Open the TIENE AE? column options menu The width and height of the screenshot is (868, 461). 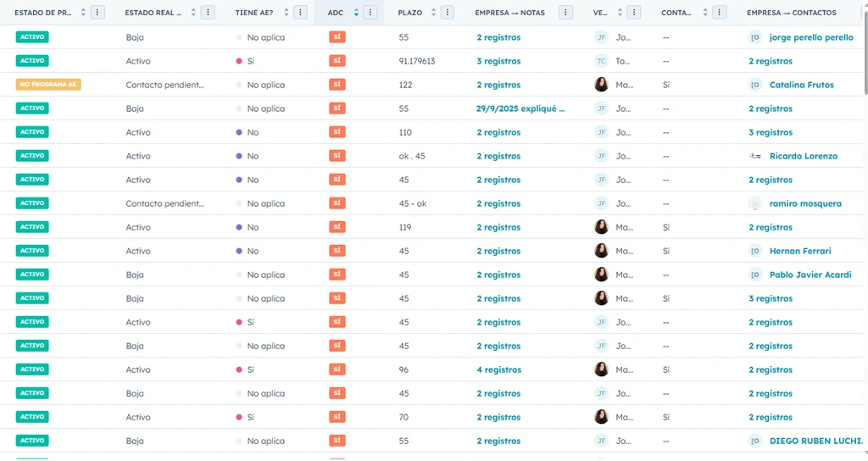point(300,13)
